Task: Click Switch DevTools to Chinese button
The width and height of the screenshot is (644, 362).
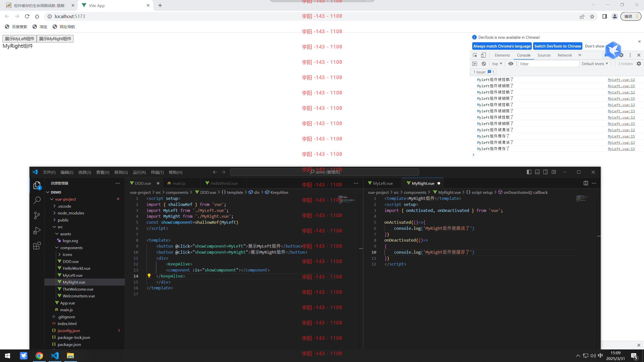Action: click(557, 46)
